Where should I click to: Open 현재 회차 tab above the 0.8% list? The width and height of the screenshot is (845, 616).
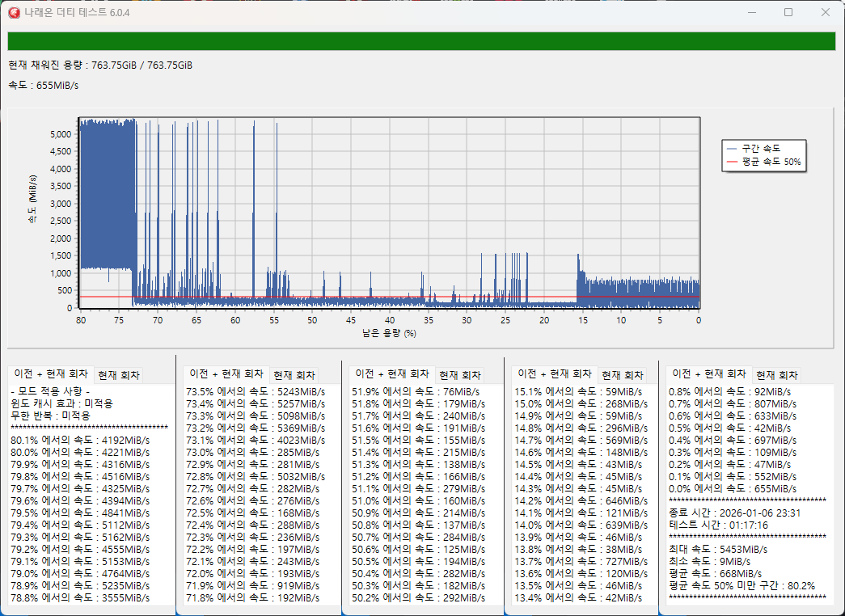(x=777, y=375)
